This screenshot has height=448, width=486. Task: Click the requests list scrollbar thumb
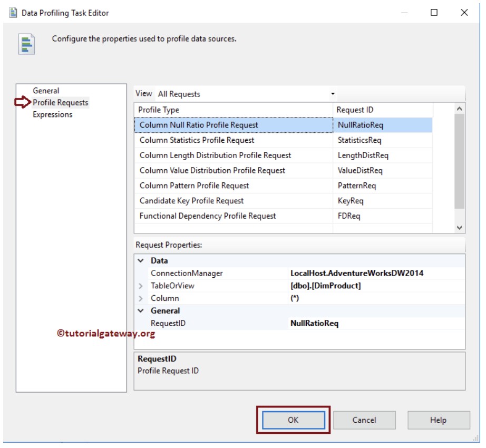click(459, 161)
